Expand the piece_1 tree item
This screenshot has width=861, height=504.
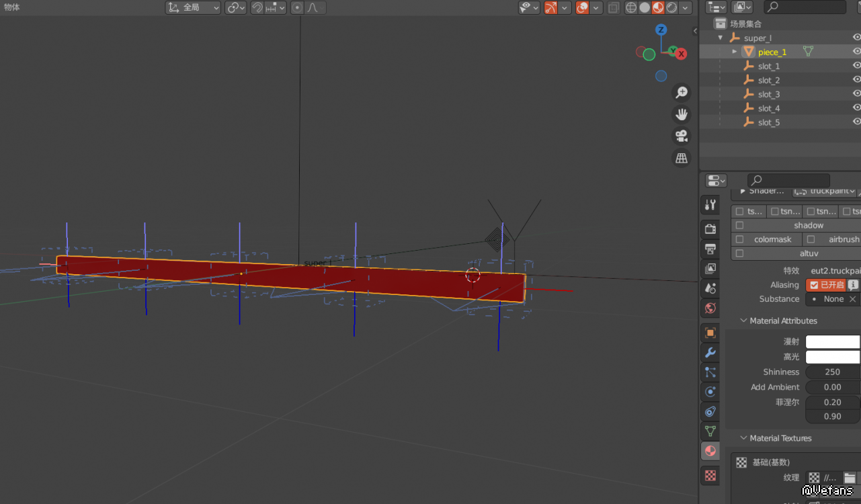(x=735, y=52)
